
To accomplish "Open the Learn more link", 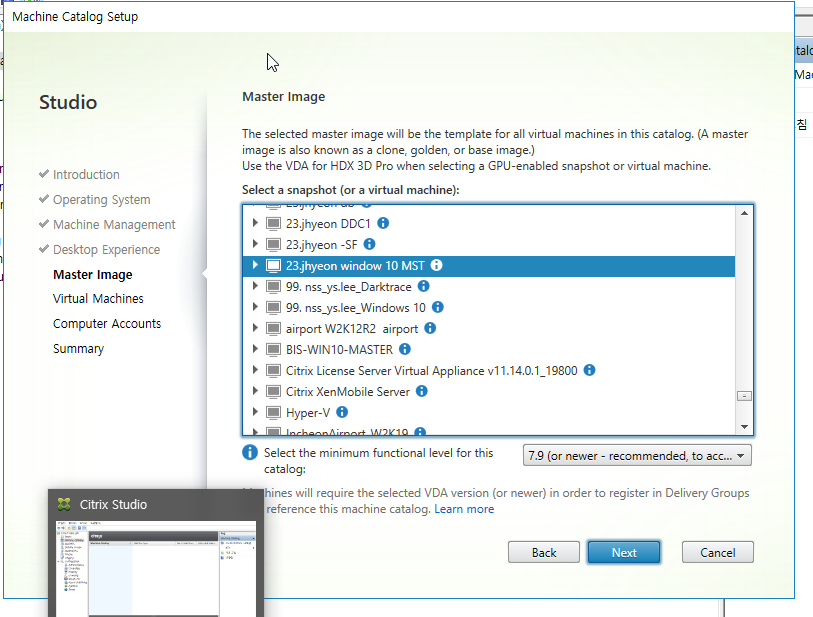I will pos(464,509).
